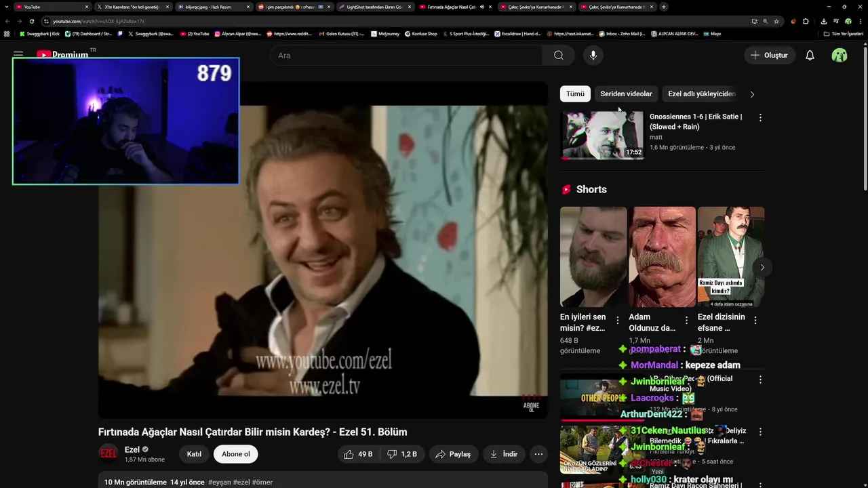
Task: Open site information icon beside the URL
Action: (x=46, y=21)
